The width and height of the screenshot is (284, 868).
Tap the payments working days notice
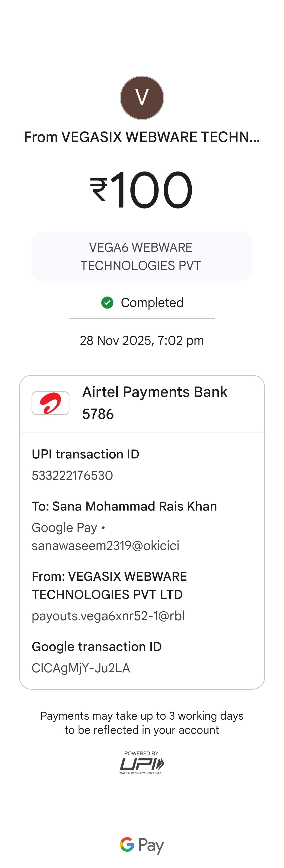click(x=142, y=723)
